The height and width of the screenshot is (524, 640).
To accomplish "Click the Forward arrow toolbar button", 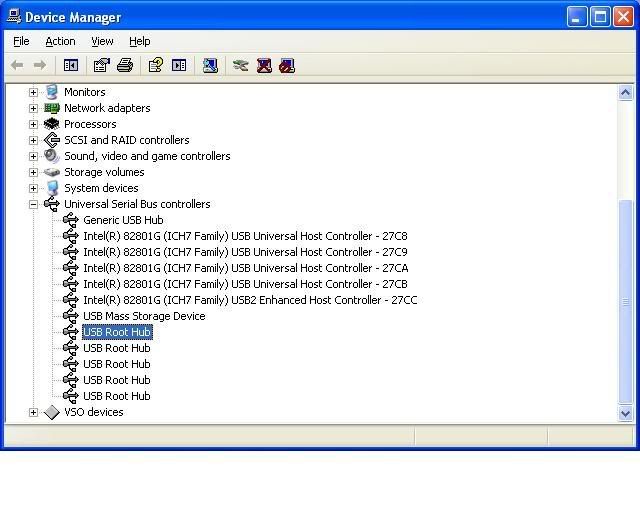I will (x=40, y=65).
